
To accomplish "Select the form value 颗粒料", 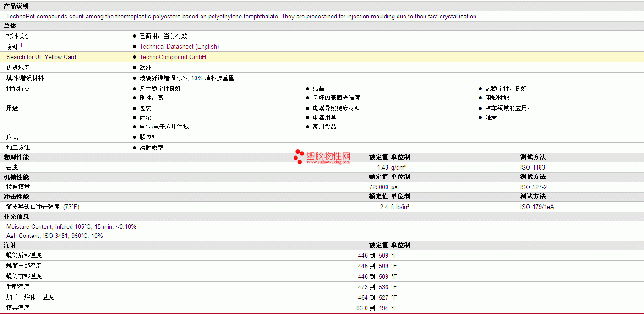I will tap(148, 137).
